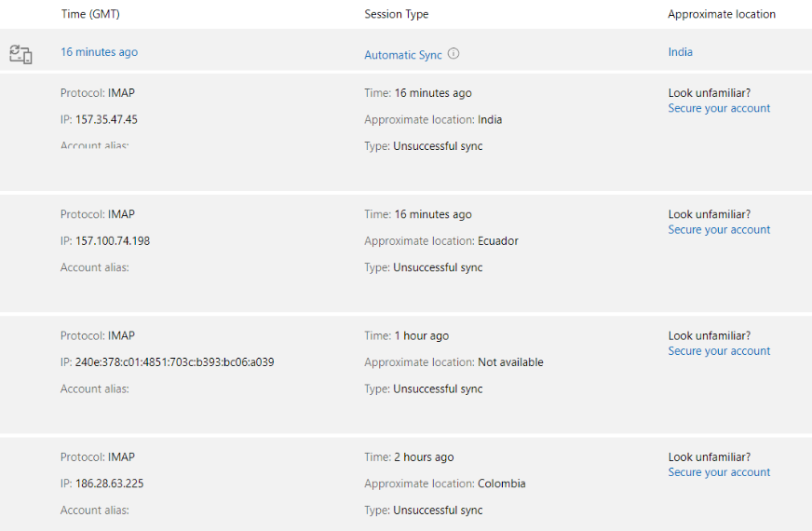Click the device sync icon beside 16 minutes ago

(20, 54)
